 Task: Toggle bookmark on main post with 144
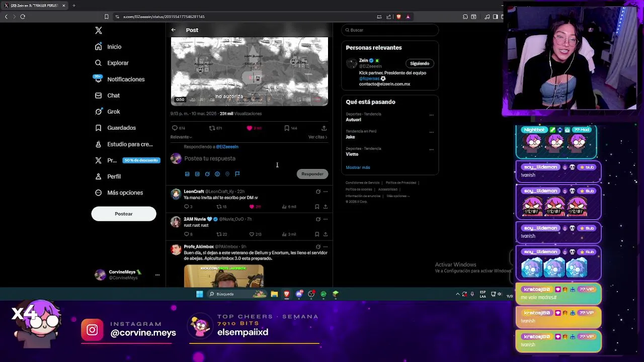coord(290,128)
